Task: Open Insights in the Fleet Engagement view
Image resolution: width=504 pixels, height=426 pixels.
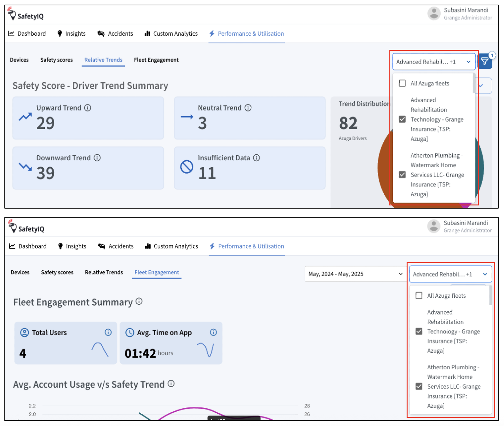Action: point(72,246)
